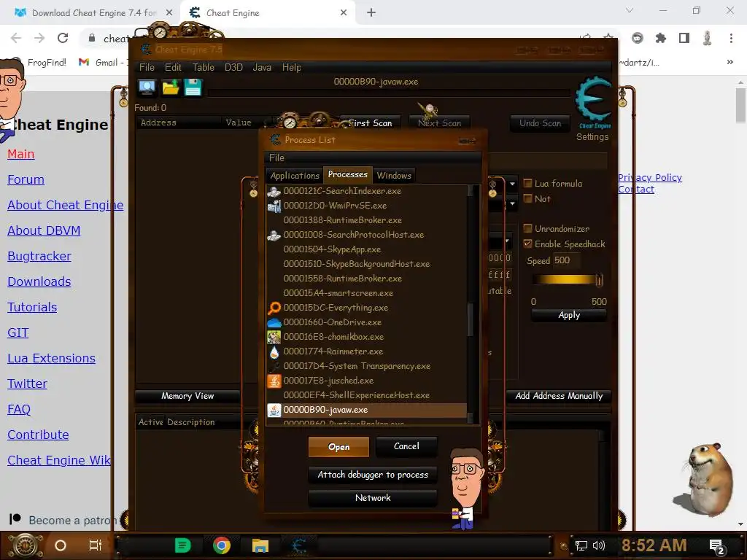This screenshot has height=560, width=747.
Task: Open the process selector computer icon
Action: pyautogui.click(x=147, y=87)
